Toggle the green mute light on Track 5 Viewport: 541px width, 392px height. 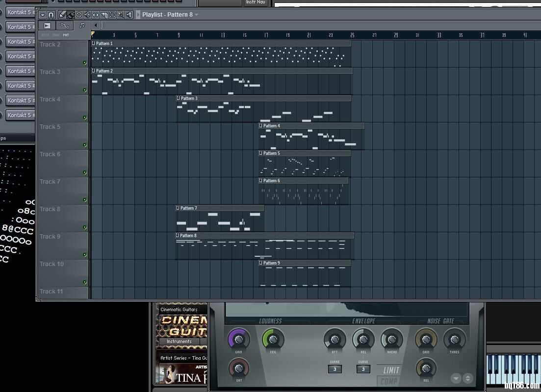84,145
